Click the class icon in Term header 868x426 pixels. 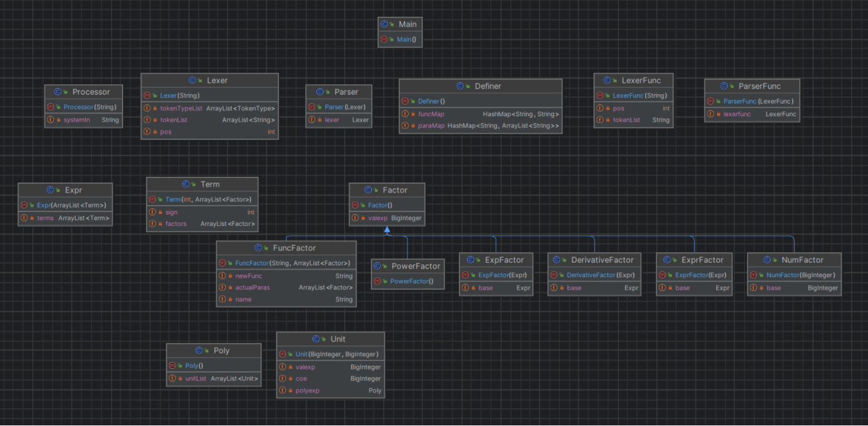186,184
